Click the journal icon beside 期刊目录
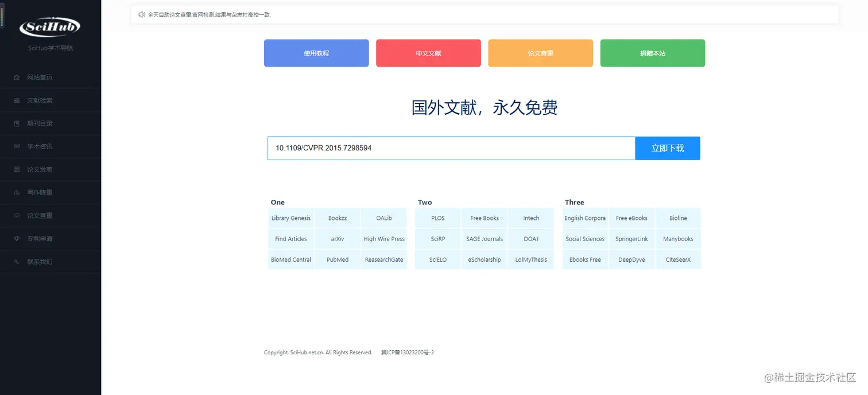Screen dimensions: 868x395 tap(16, 123)
